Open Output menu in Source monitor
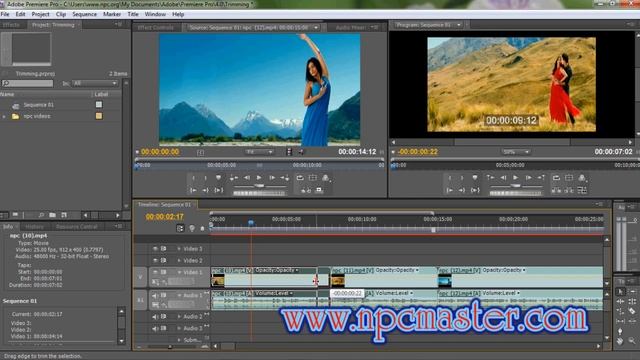This screenshot has height=360, width=640. [x=326, y=178]
